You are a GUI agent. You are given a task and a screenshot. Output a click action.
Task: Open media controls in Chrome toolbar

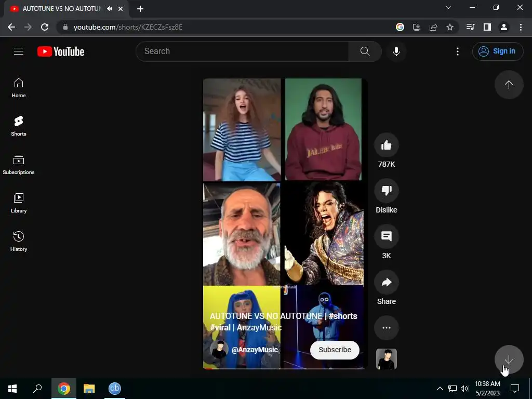(x=470, y=27)
